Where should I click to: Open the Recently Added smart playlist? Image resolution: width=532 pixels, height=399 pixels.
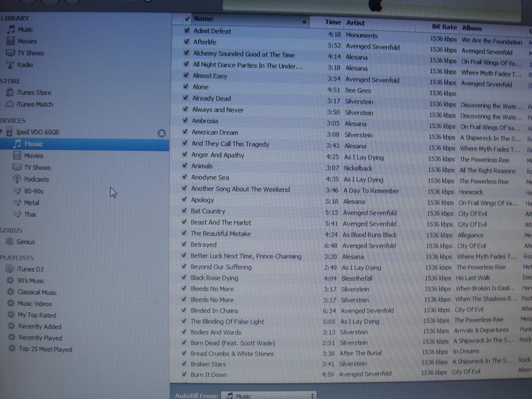pyautogui.click(x=40, y=327)
